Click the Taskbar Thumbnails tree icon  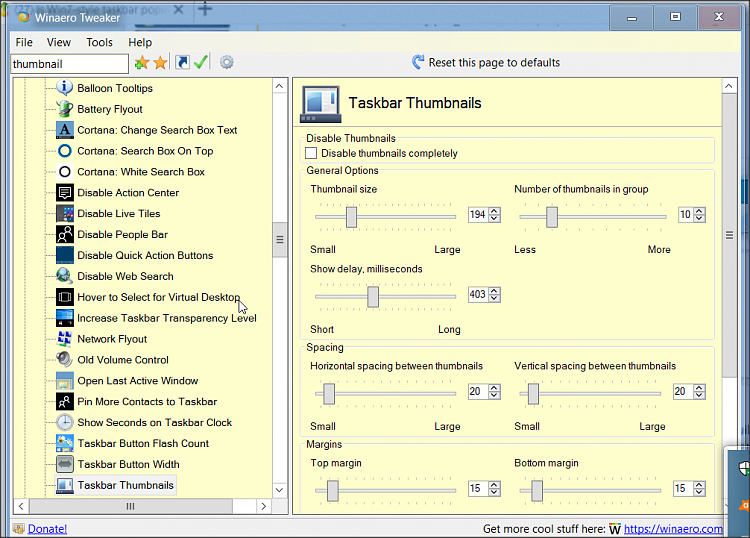click(65, 485)
